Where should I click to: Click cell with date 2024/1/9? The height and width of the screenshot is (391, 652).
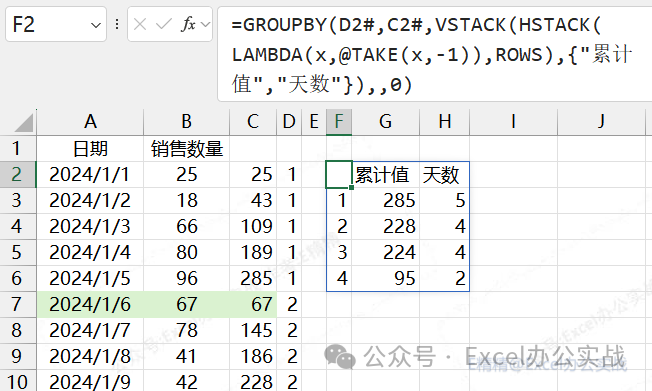tap(90, 381)
